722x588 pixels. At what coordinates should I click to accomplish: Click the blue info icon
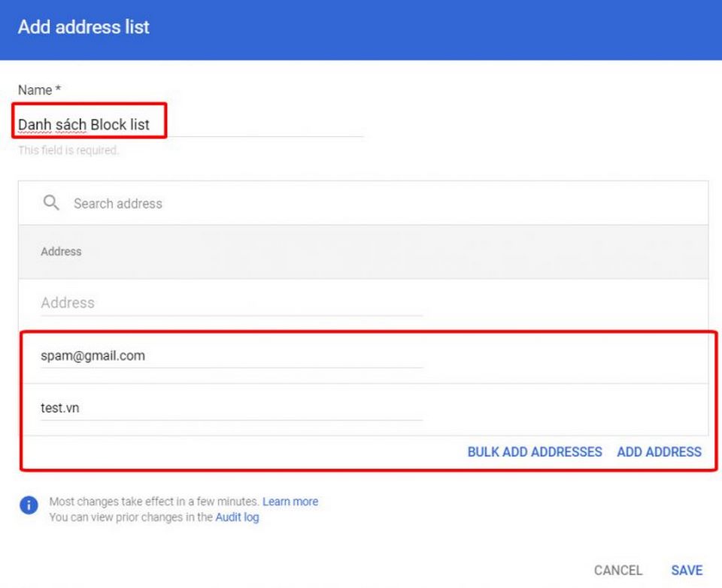tap(29, 505)
